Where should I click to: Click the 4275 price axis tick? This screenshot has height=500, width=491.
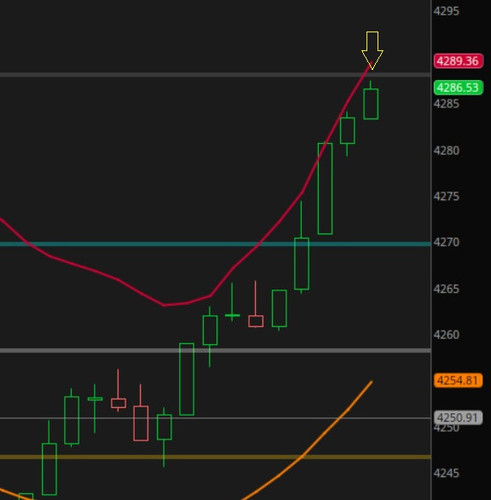[x=446, y=196]
